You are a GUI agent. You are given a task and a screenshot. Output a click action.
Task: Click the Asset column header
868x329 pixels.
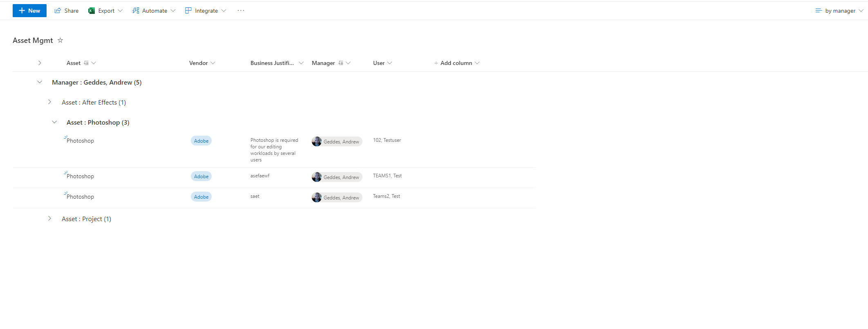(74, 63)
